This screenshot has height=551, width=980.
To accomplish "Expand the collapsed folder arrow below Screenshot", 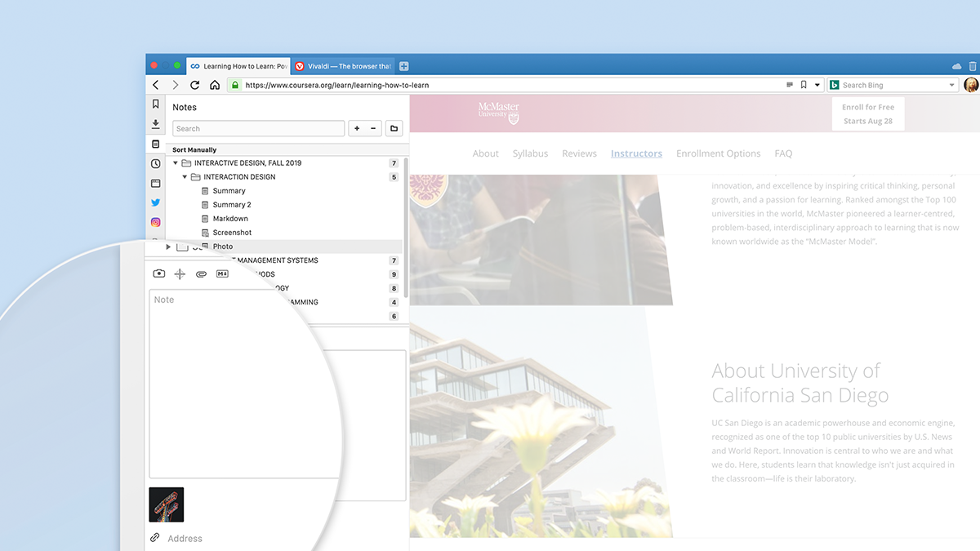I will point(169,247).
